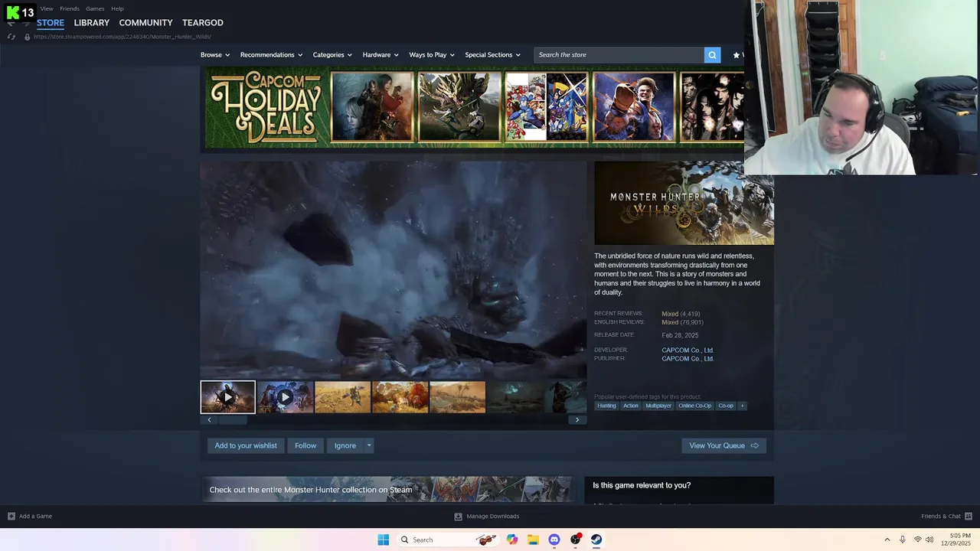The width and height of the screenshot is (980, 551).
Task: Select the first trailer video thumbnail
Action: (227, 397)
